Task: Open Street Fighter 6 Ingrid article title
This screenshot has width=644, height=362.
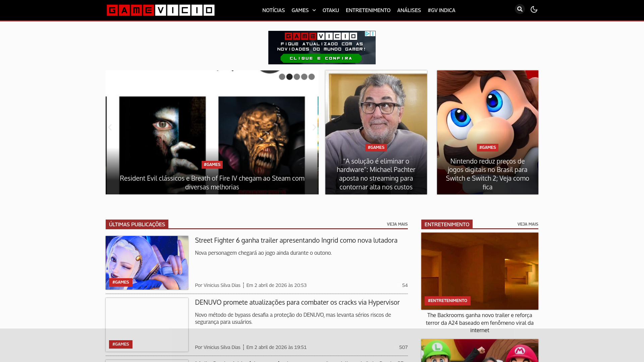Action: point(296,240)
